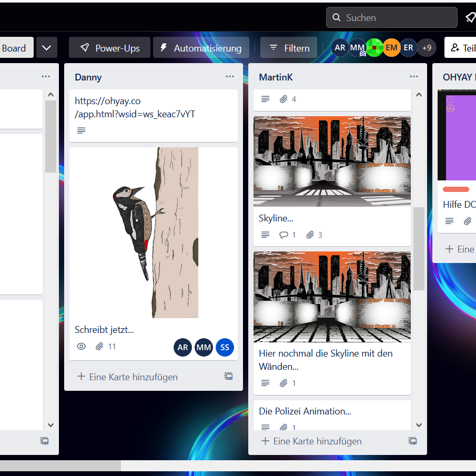The width and height of the screenshot is (476, 476).
Task: Create card from template in leftmost list
Action: tap(45, 441)
